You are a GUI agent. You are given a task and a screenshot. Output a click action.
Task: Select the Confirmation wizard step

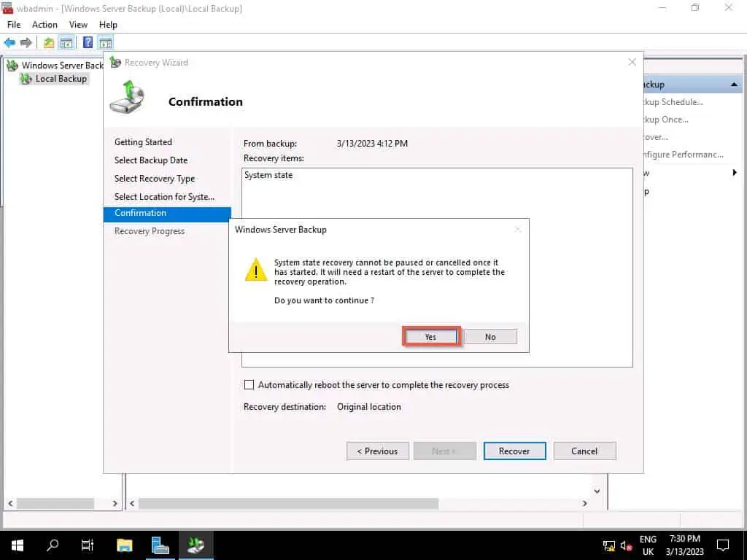click(x=167, y=214)
